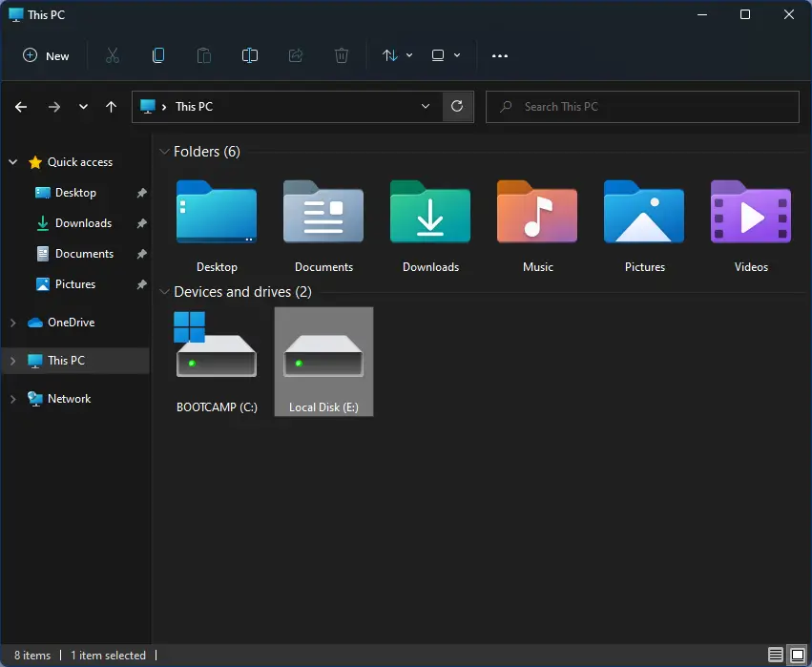Open the address bar history dropdown

tap(426, 107)
